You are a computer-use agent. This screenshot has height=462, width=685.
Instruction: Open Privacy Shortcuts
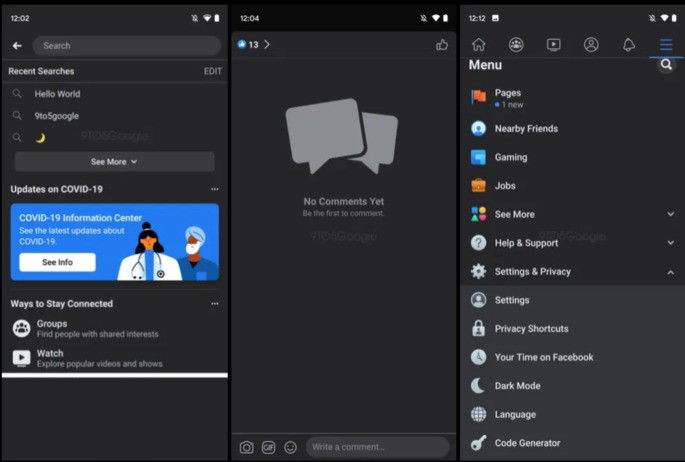(572, 329)
